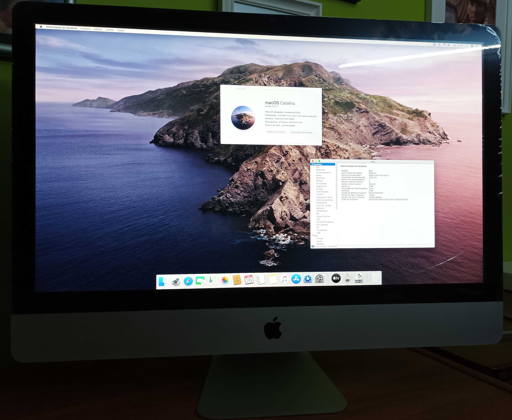
Task: Click iMac11,3 model identifier value
Action: (373, 173)
